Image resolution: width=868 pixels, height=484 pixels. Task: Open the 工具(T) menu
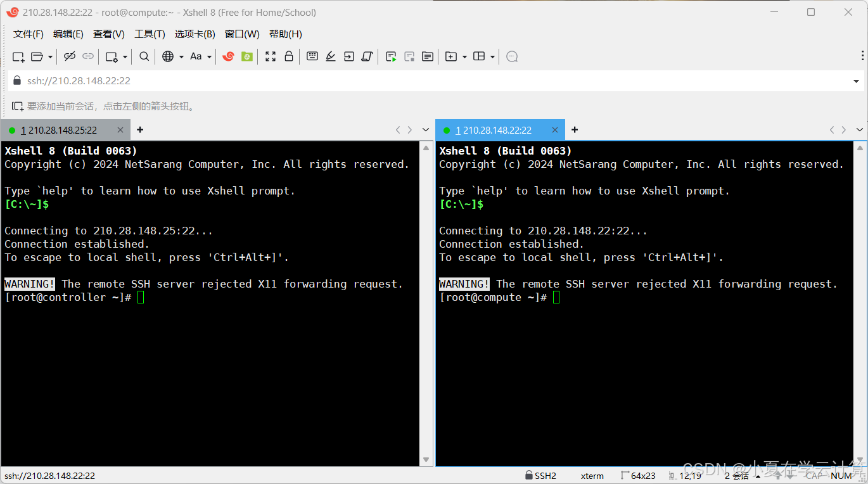(150, 34)
